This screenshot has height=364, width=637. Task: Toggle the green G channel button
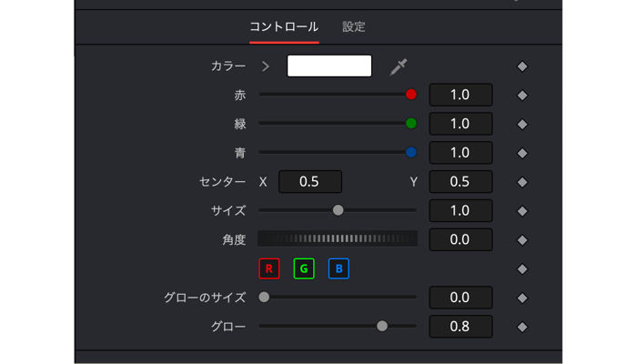[x=304, y=268]
